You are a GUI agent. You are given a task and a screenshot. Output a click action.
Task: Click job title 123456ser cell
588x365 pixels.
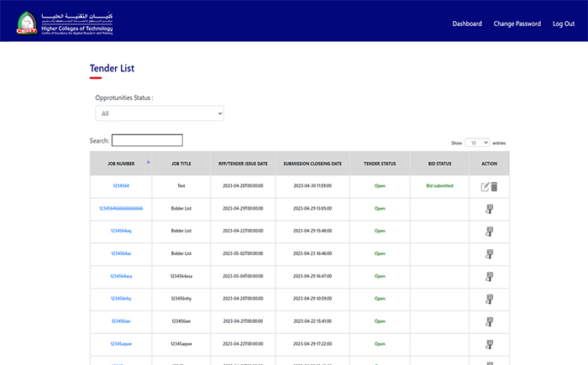coord(181,321)
